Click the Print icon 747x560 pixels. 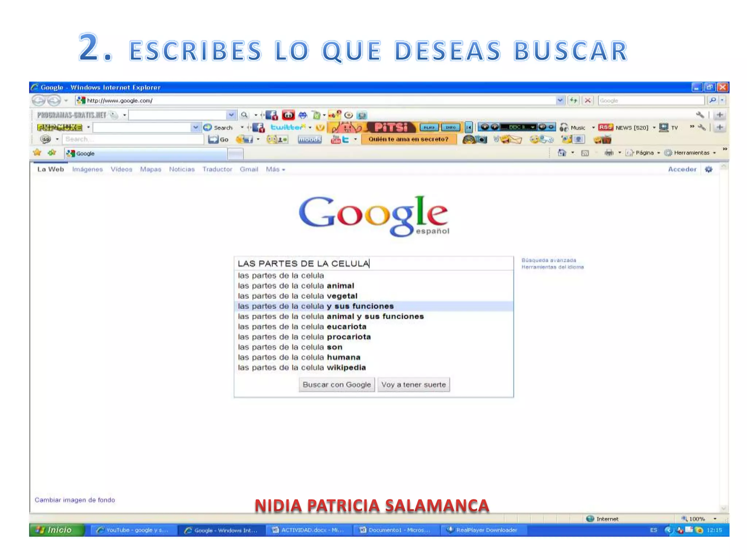(x=609, y=153)
